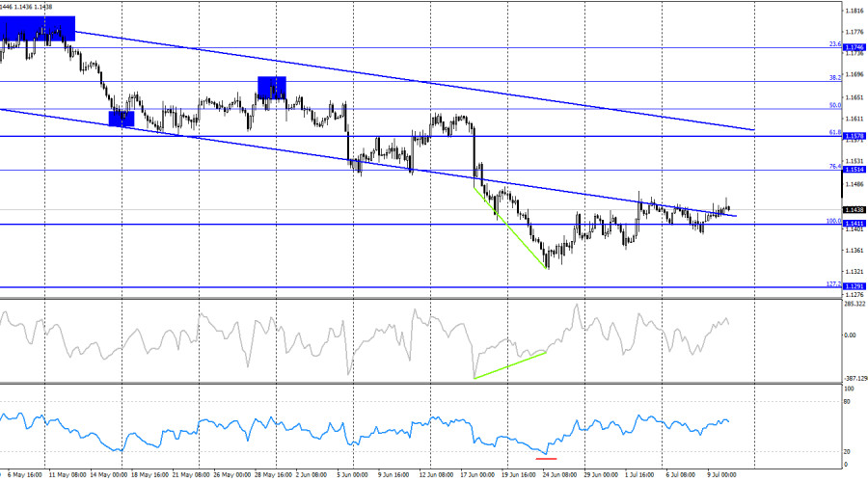Image resolution: width=868 pixels, height=482 pixels.
Task: Click the 23.6 Fibonacci level label
Action: 835,44
